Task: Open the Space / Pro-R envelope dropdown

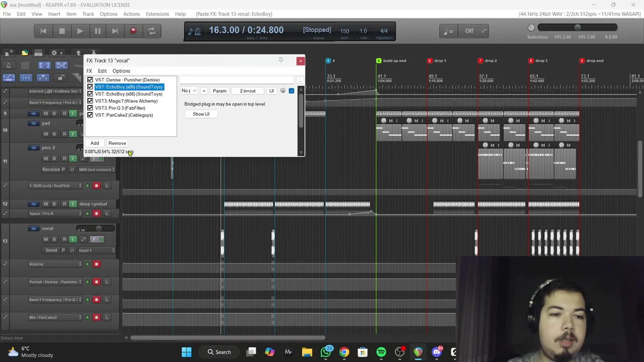Action: click(x=55, y=214)
